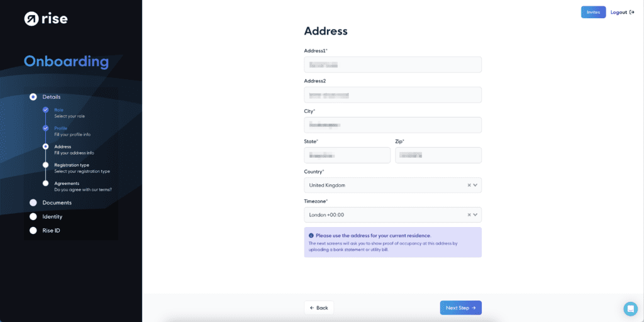This screenshot has width=644, height=322.
Task: Focus the Address1 input field
Action: click(392, 65)
